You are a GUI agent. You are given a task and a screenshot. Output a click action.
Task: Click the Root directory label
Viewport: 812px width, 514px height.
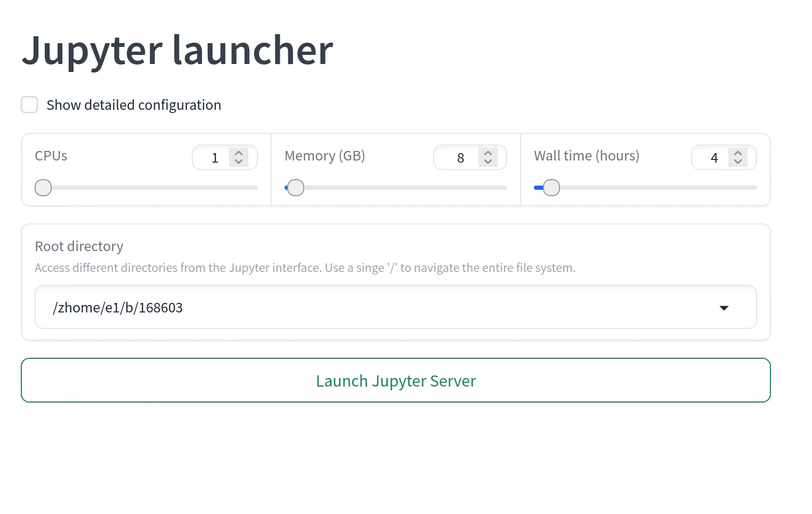coord(79,246)
